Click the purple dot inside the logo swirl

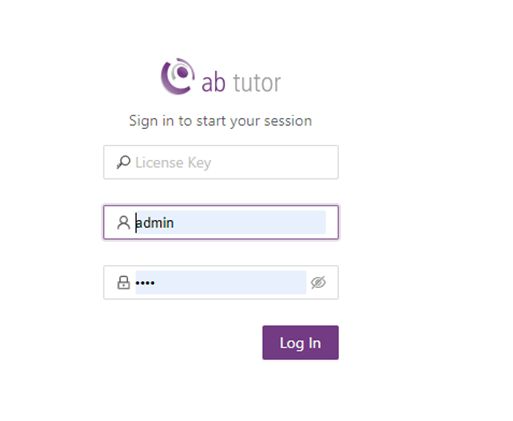(182, 72)
